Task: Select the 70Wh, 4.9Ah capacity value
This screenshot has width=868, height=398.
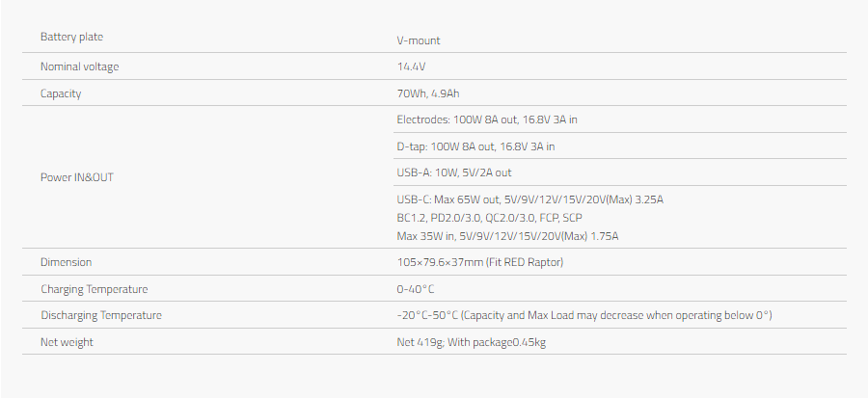Action: pos(428,93)
